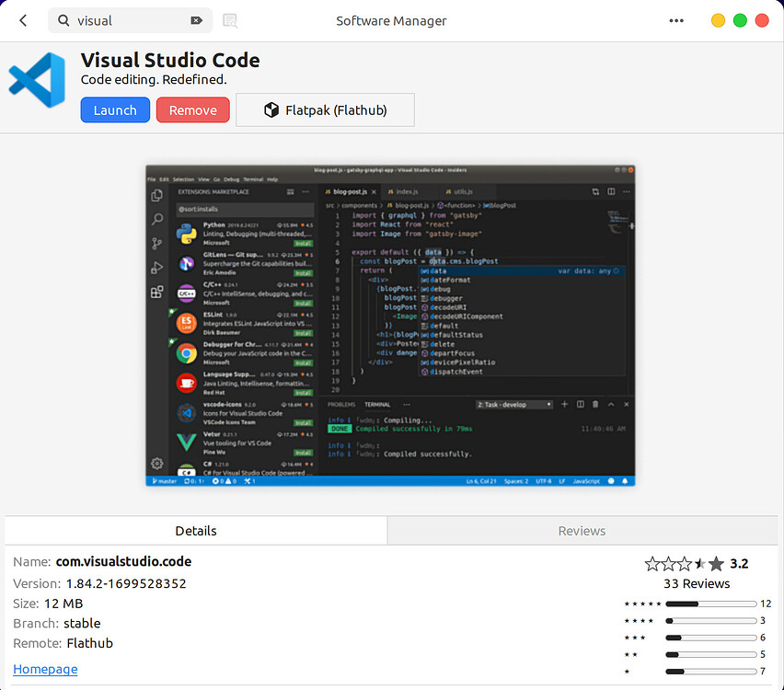This screenshot has height=690, width=784.
Task: Enlarge the Visual Studio Code screenshot preview
Action: 390,326
